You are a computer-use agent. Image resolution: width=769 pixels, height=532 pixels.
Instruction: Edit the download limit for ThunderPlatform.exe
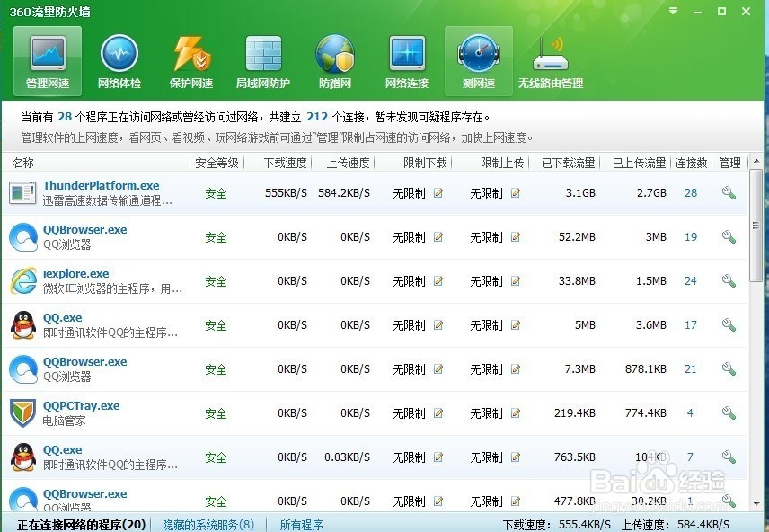tap(437, 192)
